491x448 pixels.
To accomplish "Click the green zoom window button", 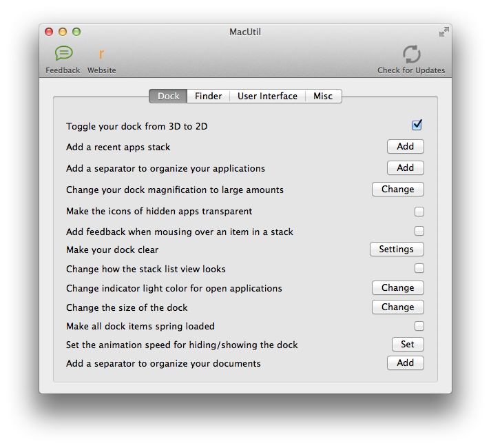I will [x=76, y=32].
